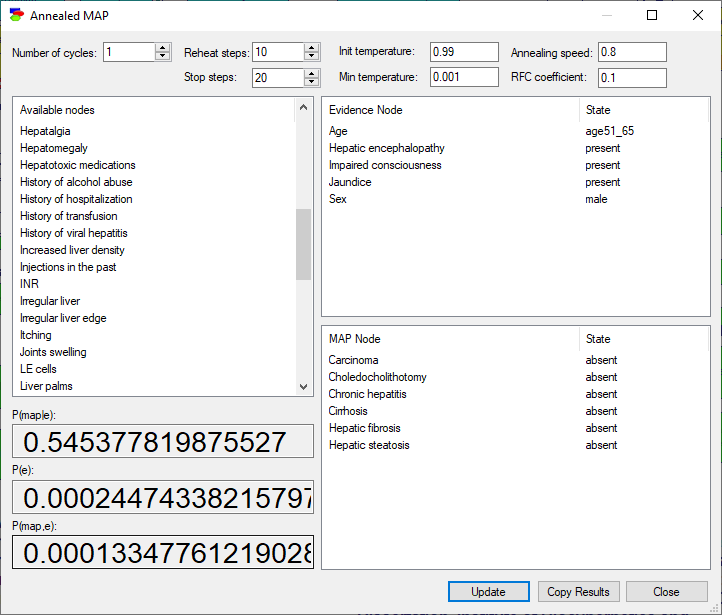Click the Copy Results button
The width and height of the screenshot is (722, 615).
[x=578, y=592]
